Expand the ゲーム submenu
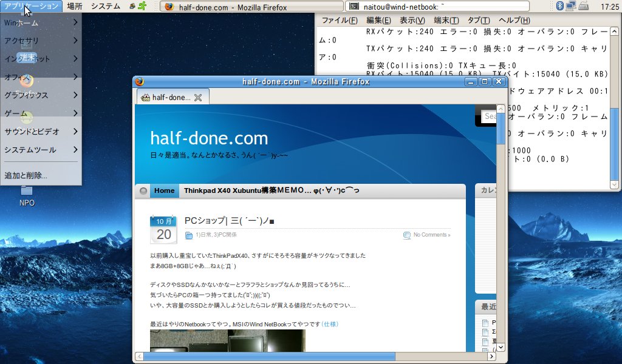The image size is (622, 364). click(41, 113)
